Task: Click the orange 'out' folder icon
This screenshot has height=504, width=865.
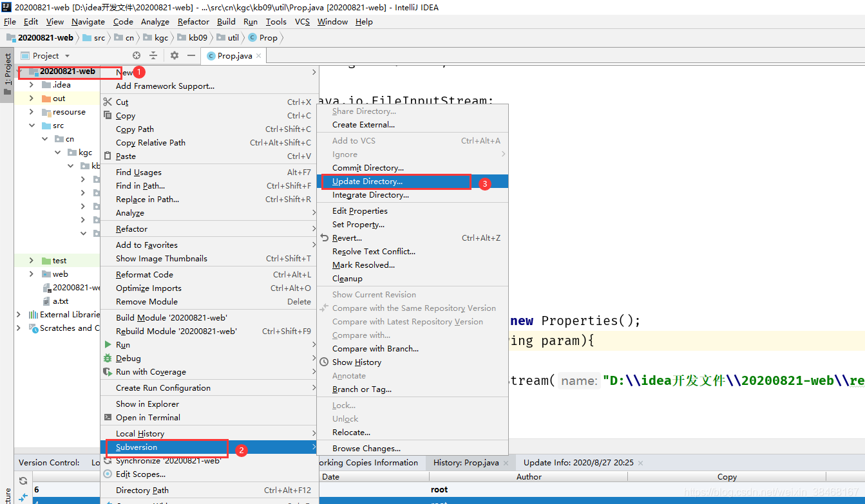Action: pyautogui.click(x=46, y=98)
